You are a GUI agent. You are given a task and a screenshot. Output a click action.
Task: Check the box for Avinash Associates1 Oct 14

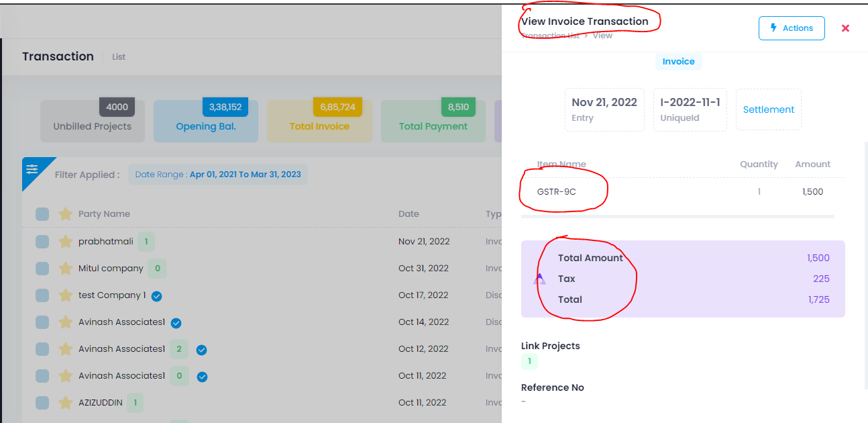coord(42,322)
